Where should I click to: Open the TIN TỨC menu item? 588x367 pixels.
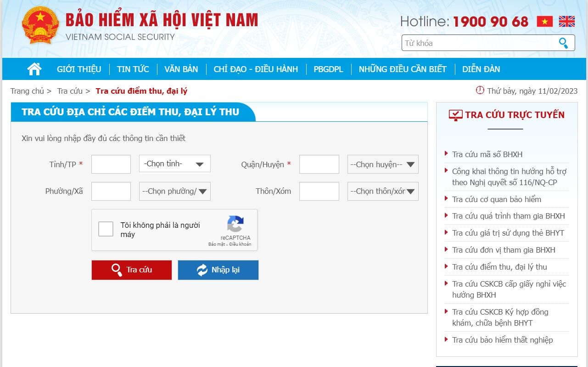point(133,69)
